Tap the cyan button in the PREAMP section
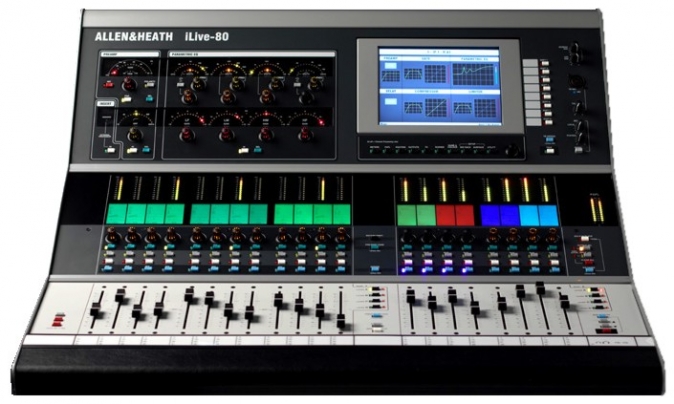 149,98
